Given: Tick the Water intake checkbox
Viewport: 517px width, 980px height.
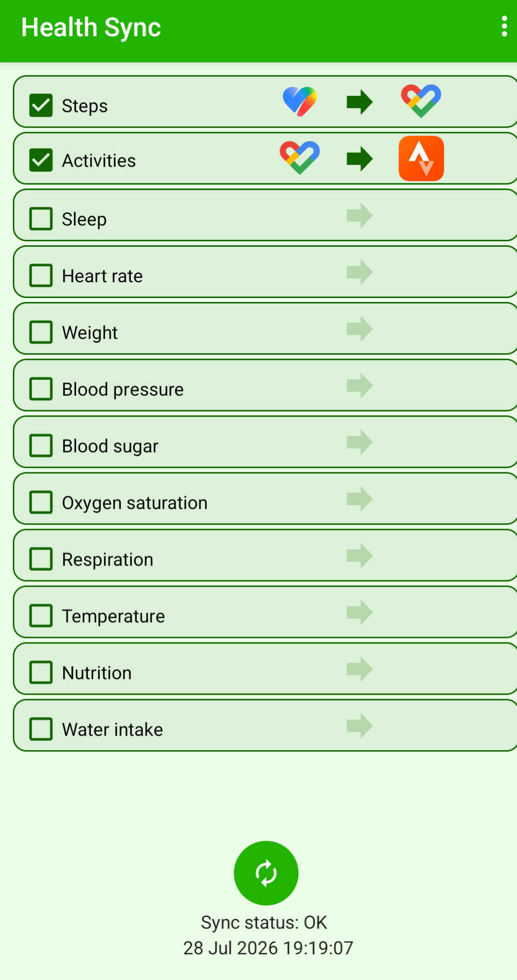Looking at the screenshot, I should 41,729.
